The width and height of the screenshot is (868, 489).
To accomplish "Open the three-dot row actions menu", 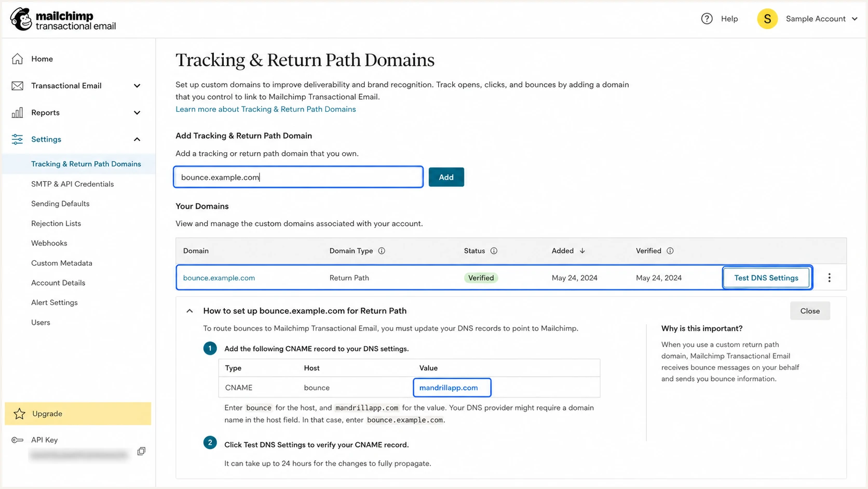I will pos(829,278).
